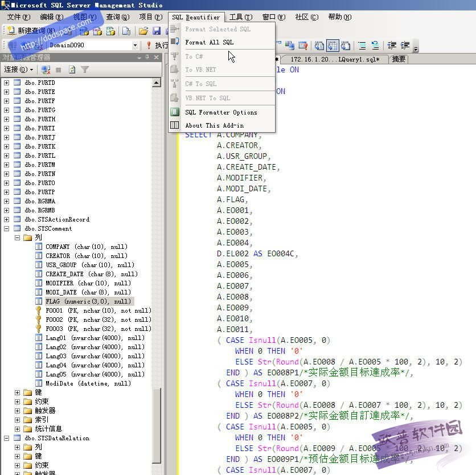Click the Object Explorer auto-hide pin
Screen dimensions: 476x475
pyautogui.click(x=147, y=57)
